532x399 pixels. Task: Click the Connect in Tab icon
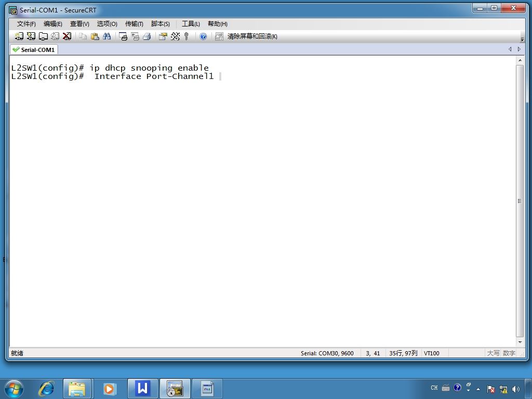tap(43, 36)
